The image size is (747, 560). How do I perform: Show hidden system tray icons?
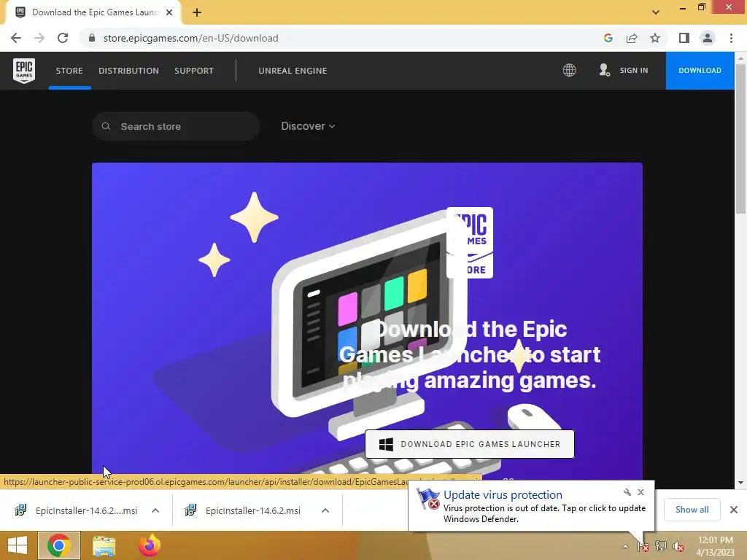point(625,547)
